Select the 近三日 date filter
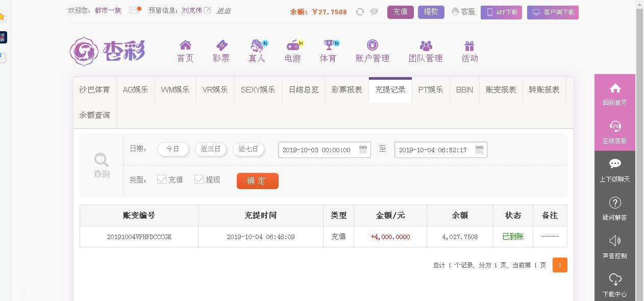Viewport: 644px width, 301px height. (x=211, y=149)
